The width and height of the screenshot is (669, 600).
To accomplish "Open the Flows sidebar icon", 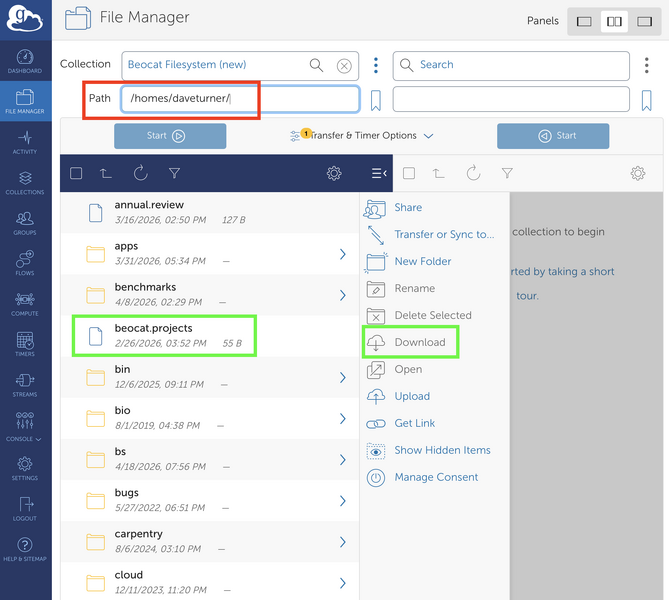I will pos(25,263).
